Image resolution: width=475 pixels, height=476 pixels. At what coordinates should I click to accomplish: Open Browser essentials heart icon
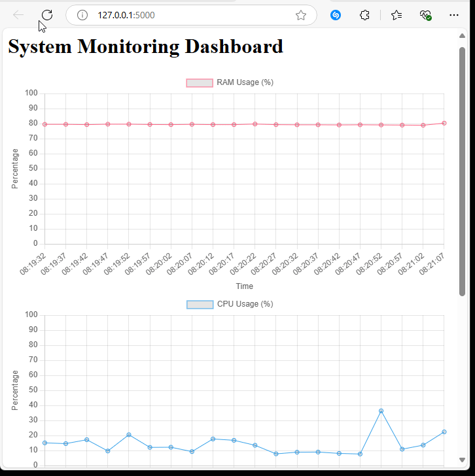click(425, 15)
